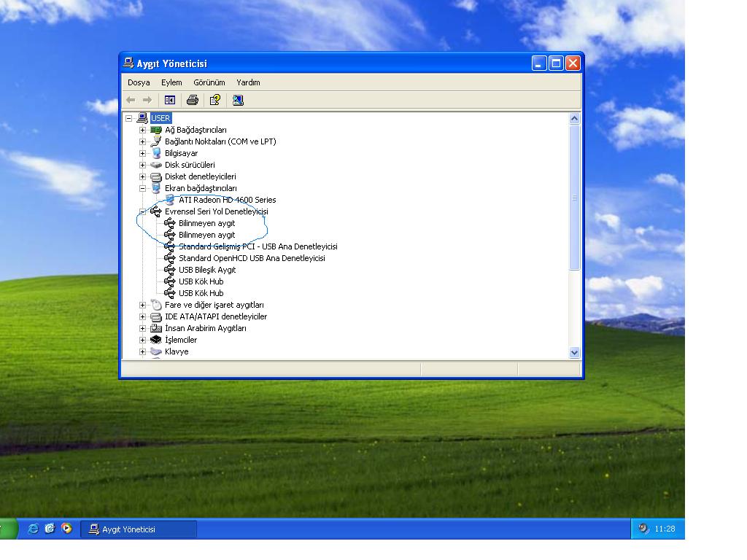Select the IDE ATA/ATAPI denetleyiciler icon
This screenshot has height=560, width=747.
[156, 316]
